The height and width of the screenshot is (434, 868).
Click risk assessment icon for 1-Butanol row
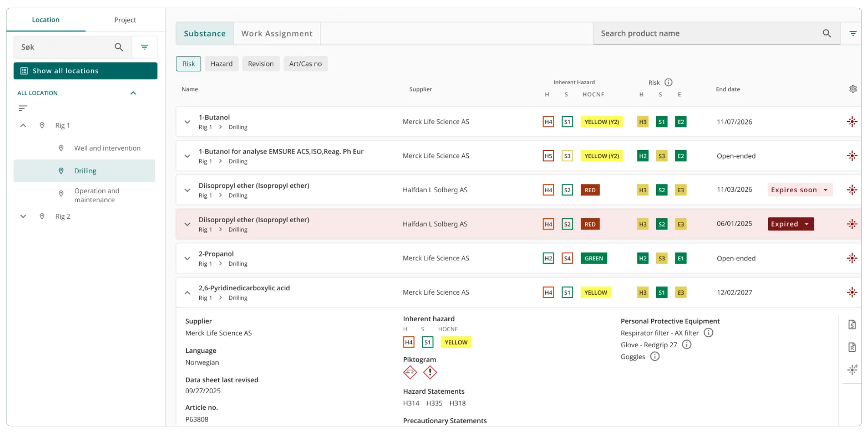pyautogui.click(x=852, y=122)
